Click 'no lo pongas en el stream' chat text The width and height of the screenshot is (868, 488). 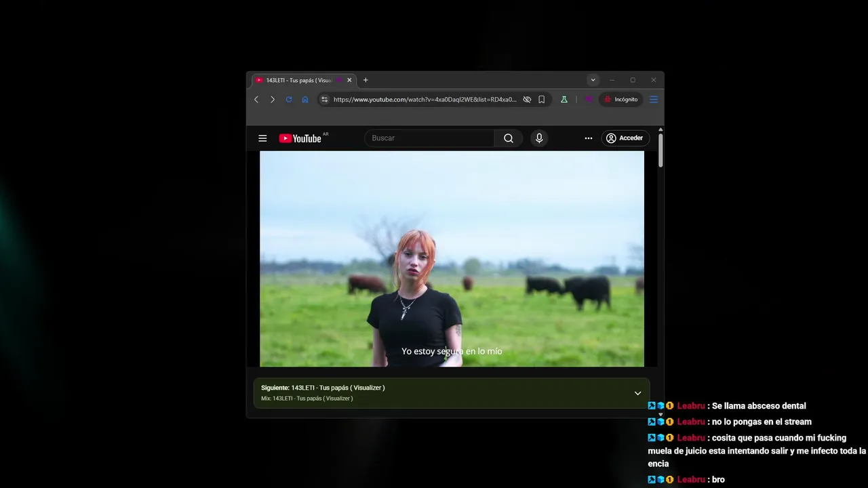coord(762,422)
